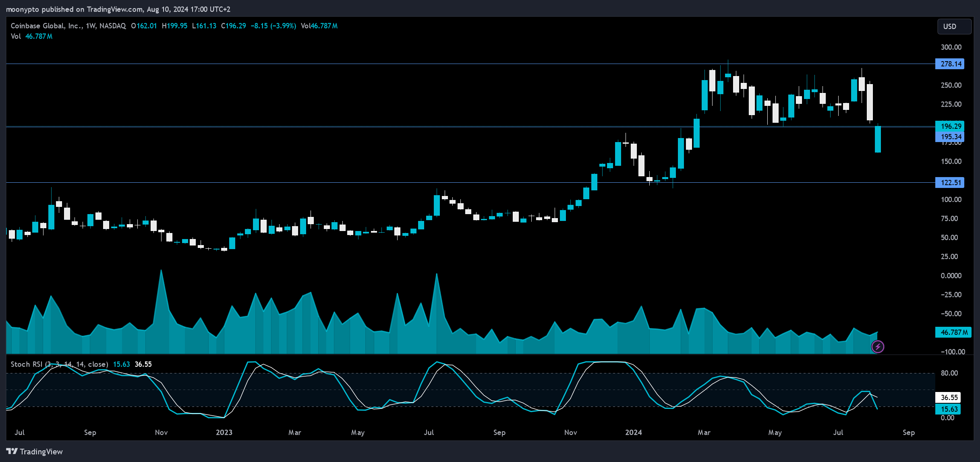980x462 pixels.
Task: Click the 225.00 price axis label
Action: coord(951,104)
